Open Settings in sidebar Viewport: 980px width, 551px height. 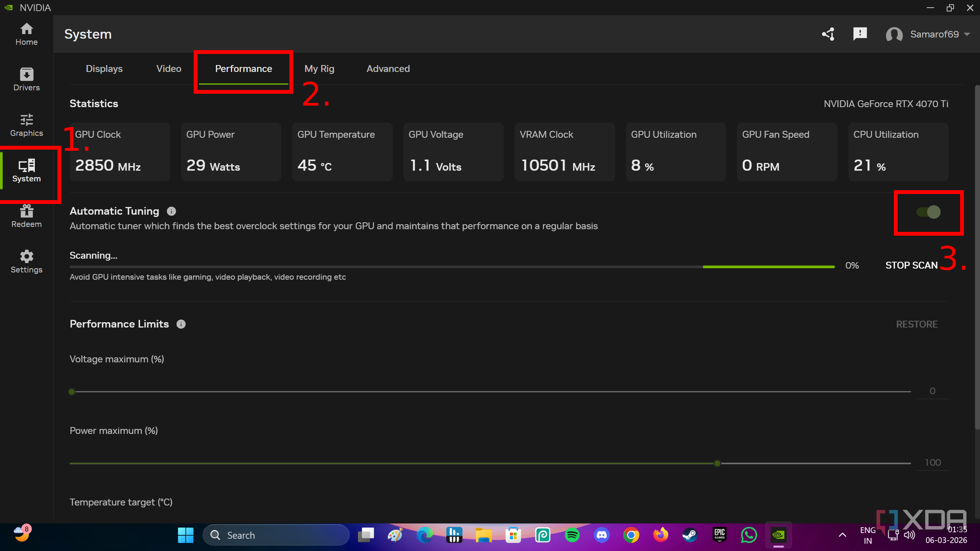pyautogui.click(x=26, y=262)
